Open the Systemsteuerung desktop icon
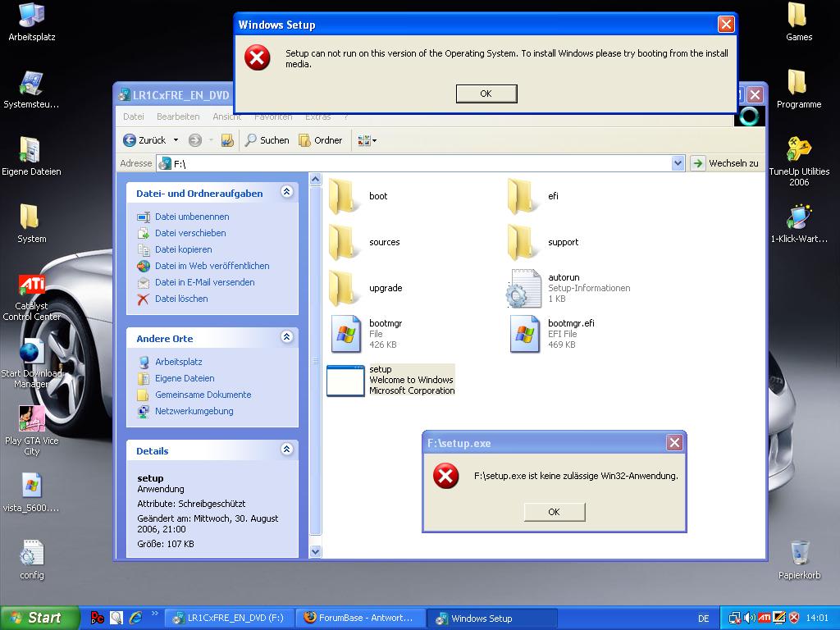 pos(32,89)
